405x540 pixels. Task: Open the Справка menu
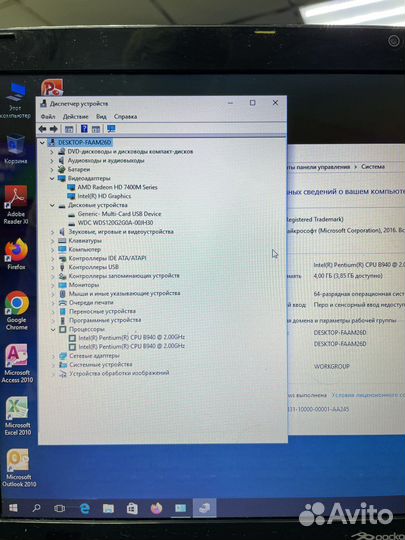point(125,117)
